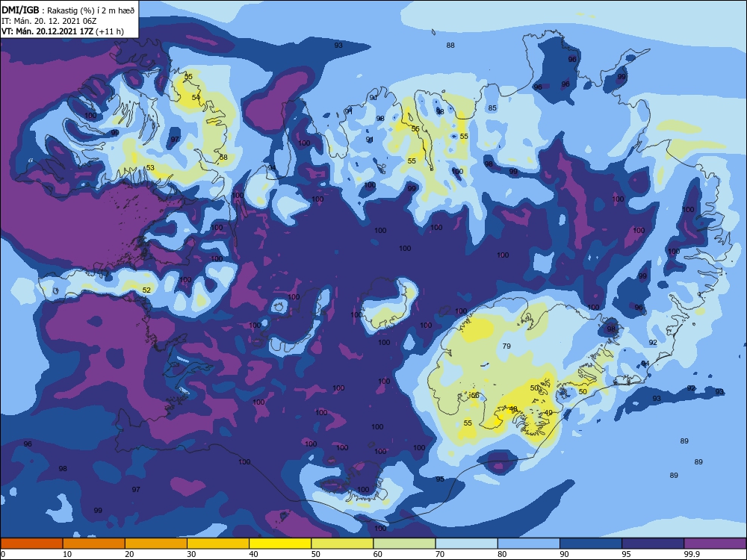Screen dimensions: 747x560
Task: Click the 49 humidity value on the map
Action: (x=548, y=413)
